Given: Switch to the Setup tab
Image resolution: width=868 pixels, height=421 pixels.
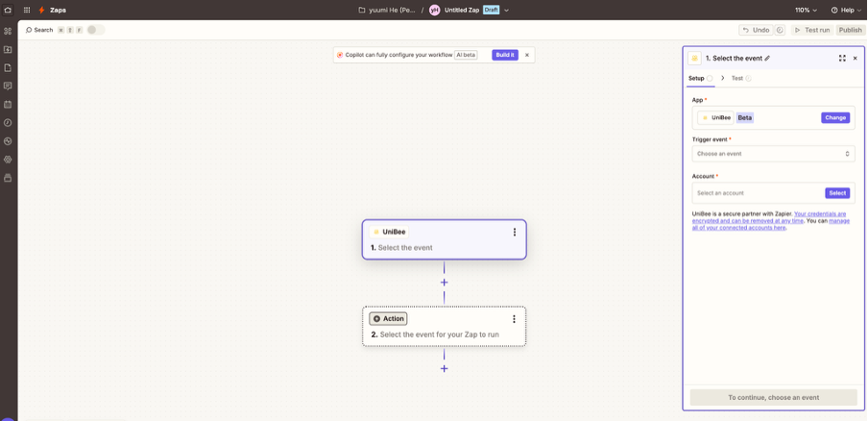Looking at the screenshot, I should (700, 78).
